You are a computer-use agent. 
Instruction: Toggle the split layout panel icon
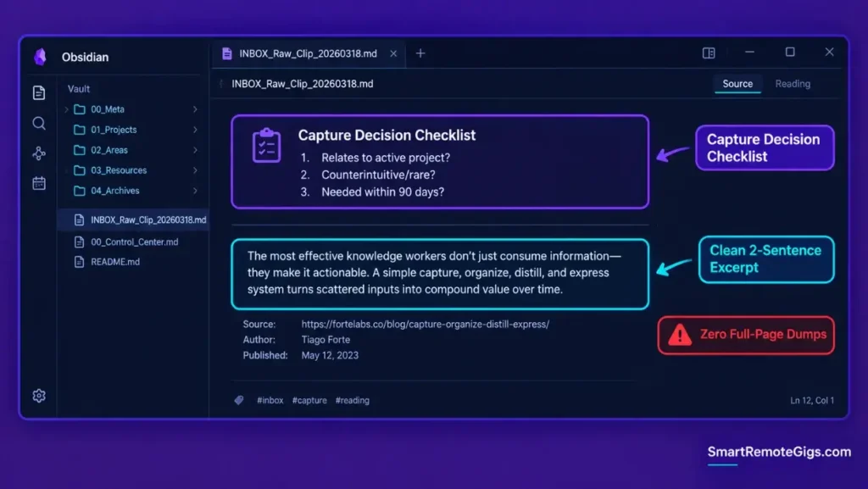point(709,53)
